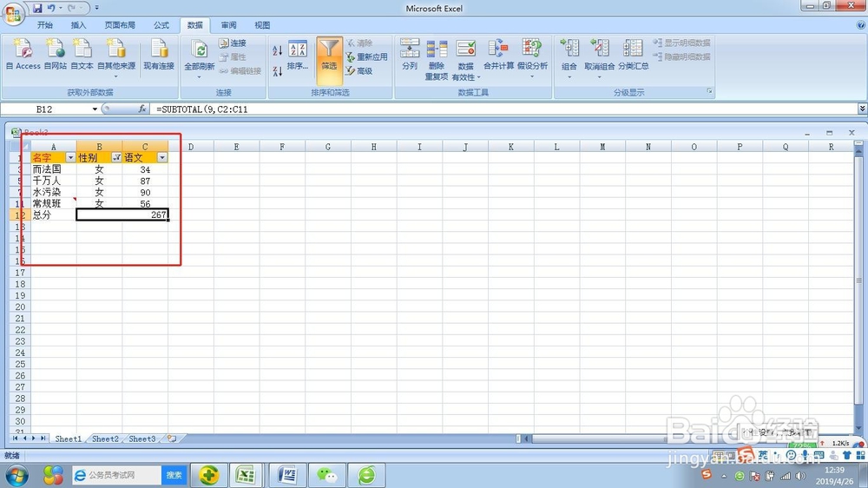Select Sheet1 worksheet tab
The image size is (868, 488).
click(x=68, y=439)
